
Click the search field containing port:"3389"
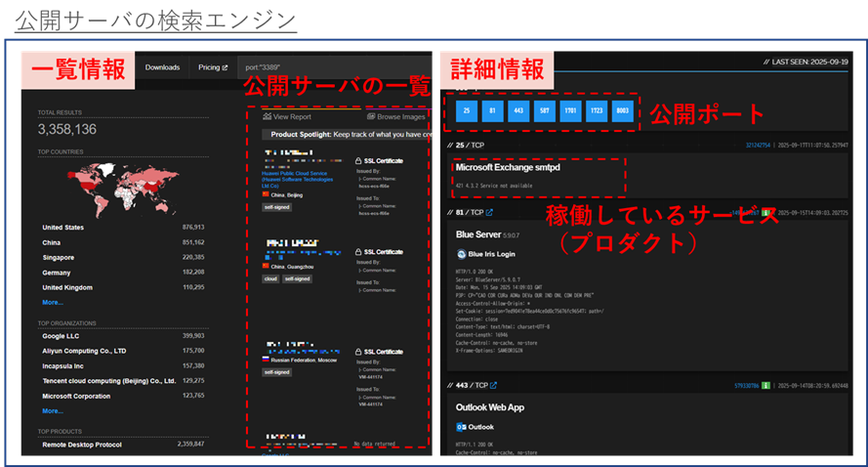335,67
